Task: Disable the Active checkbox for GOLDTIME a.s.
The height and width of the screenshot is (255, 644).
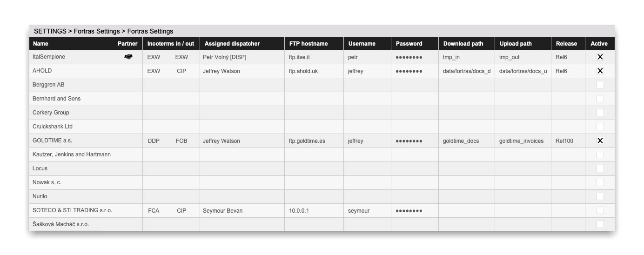Action: click(600, 141)
